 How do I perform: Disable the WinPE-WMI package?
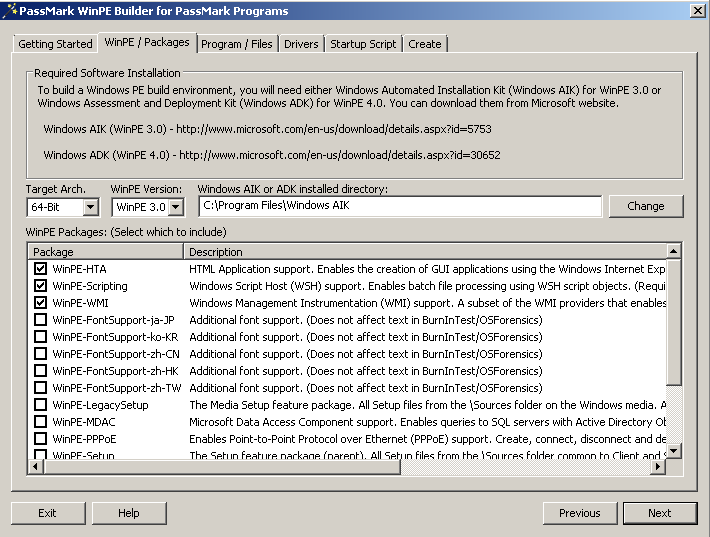pyautogui.click(x=41, y=303)
